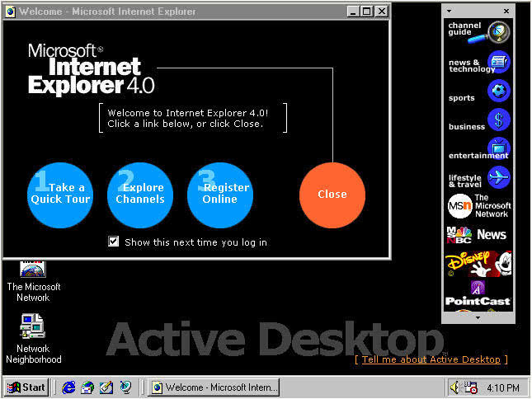Viewport: 532px width, 399px height.
Task: Select the Welcome - Microsoft Internet taskbar button
Action: 214,387
